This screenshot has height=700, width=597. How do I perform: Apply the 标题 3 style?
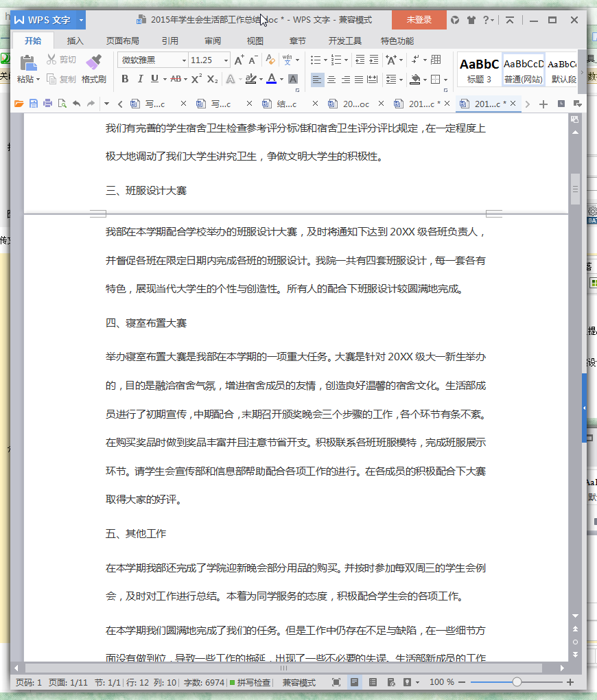point(479,69)
